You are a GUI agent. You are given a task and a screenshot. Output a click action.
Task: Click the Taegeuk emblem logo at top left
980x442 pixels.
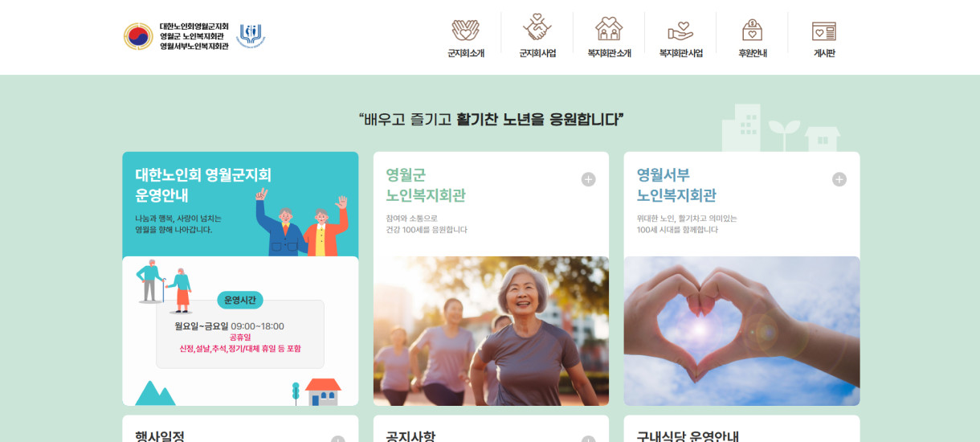tap(138, 36)
